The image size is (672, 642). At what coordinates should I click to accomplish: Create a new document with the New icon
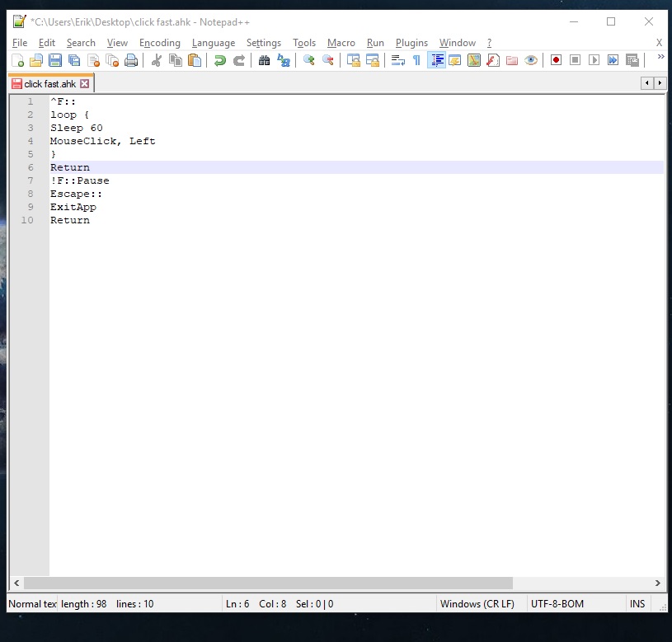tap(17, 60)
